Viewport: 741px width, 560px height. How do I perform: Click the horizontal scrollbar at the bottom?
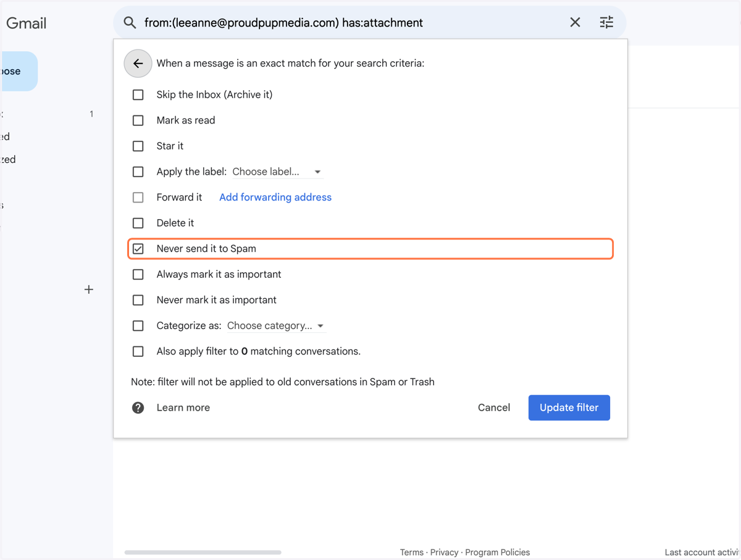[203, 553]
